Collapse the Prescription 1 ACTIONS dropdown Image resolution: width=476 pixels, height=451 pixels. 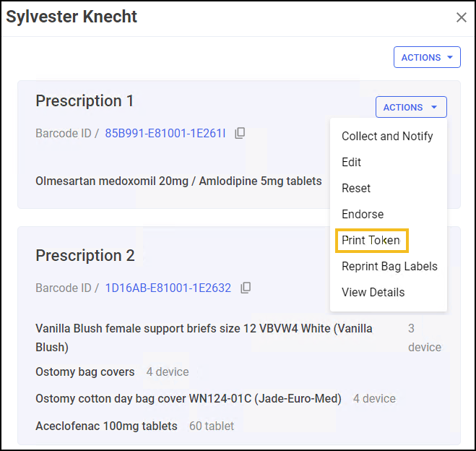(x=410, y=107)
